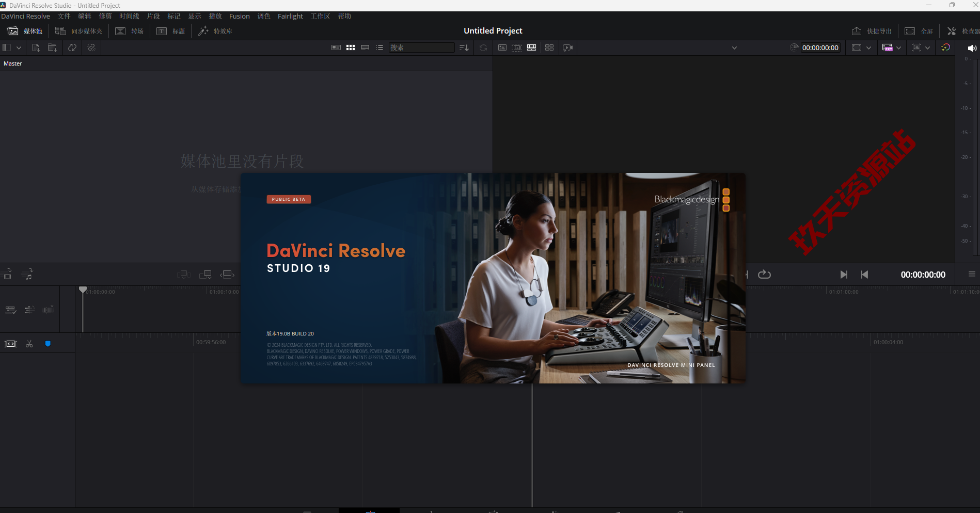Toggle the audio speaker mute icon
The height and width of the screenshot is (513, 980).
tap(972, 48)
